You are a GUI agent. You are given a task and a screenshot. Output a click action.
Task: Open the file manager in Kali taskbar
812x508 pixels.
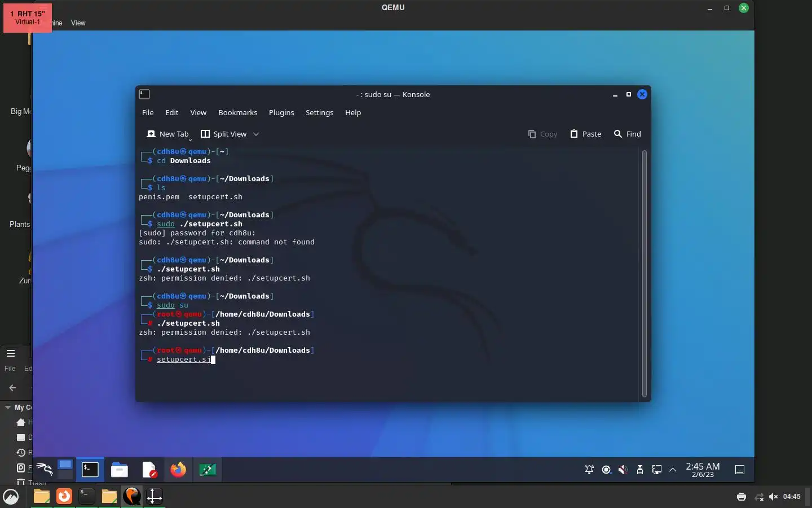pos(120,470)
